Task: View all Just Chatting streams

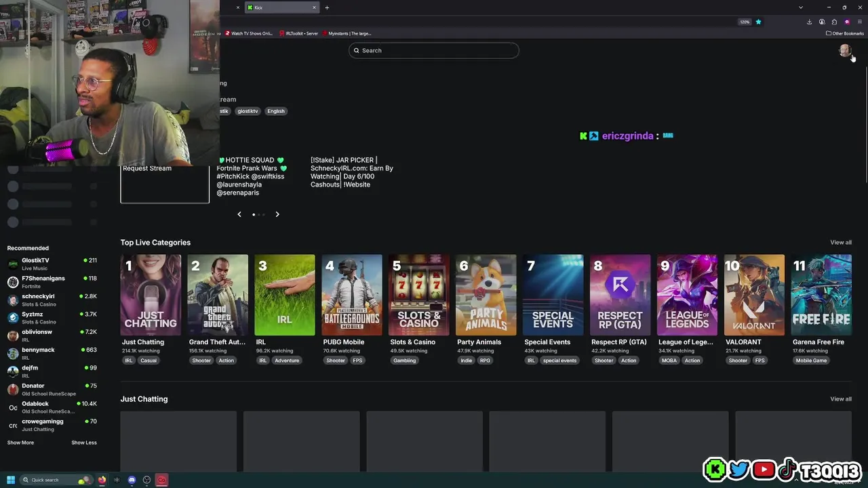Action: pos(841,399)
